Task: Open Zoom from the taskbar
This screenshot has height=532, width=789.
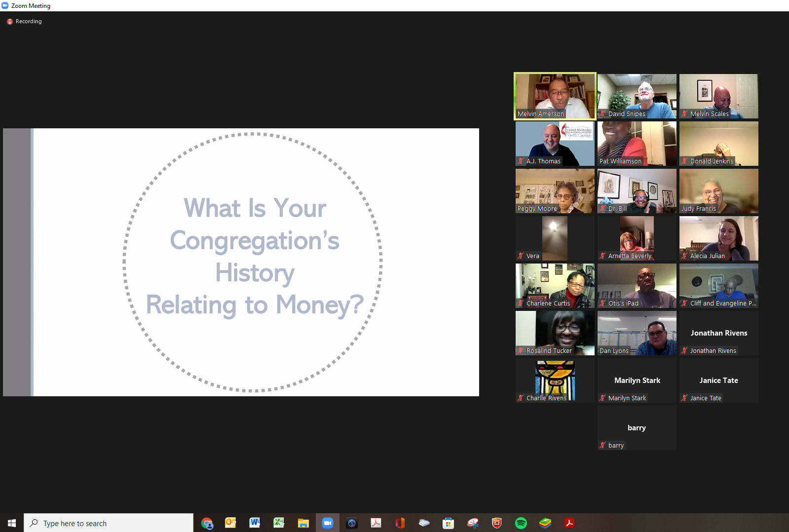Action: coord(328,523)
